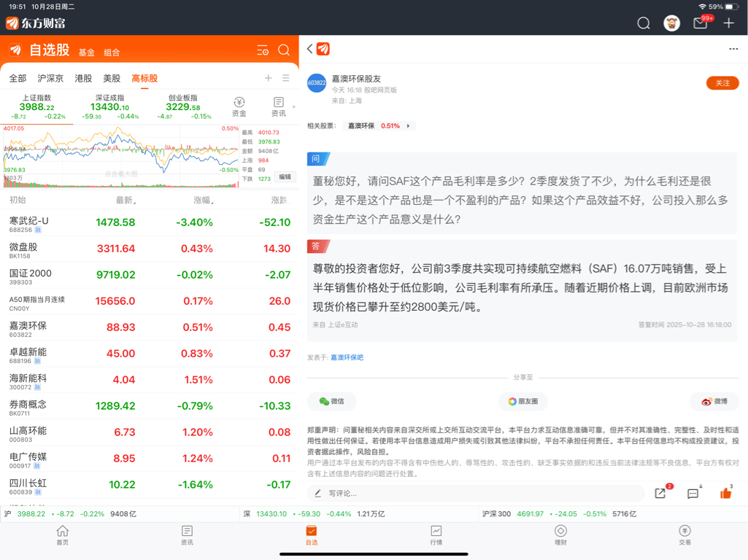Expand more index options arrow after 资讯
The width and height of the screenshot is (748, 560).
pos(294,106)
